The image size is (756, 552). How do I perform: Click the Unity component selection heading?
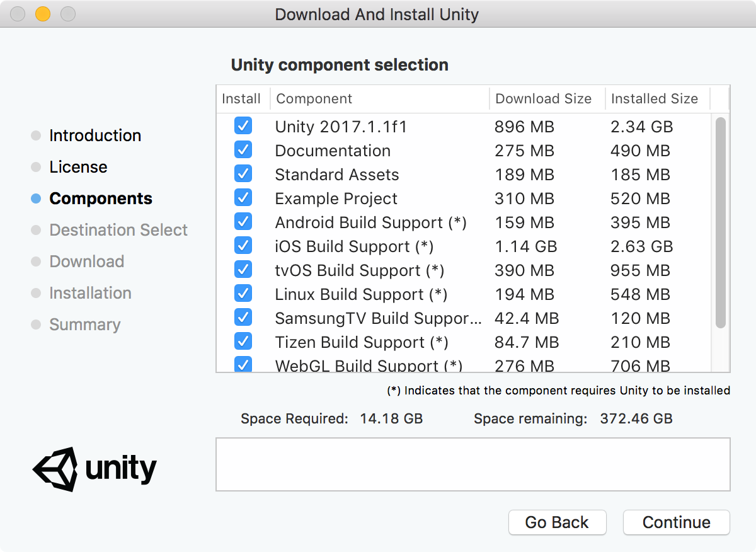[x=340, y=65]
